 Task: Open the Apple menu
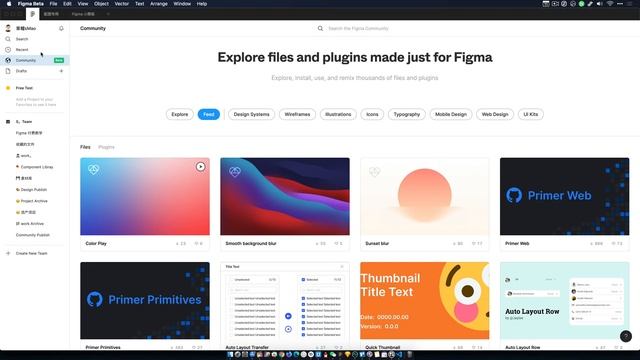pyautogui.click(x=9, y=4)
